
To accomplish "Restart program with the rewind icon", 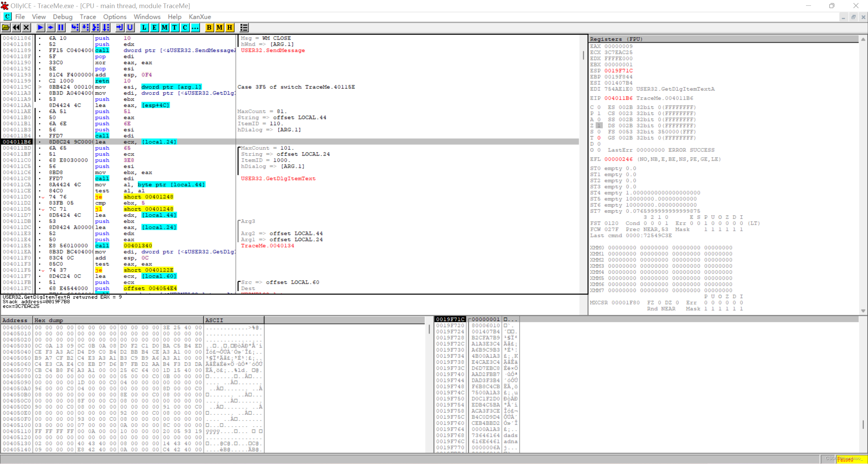I will tap(16, 27).
